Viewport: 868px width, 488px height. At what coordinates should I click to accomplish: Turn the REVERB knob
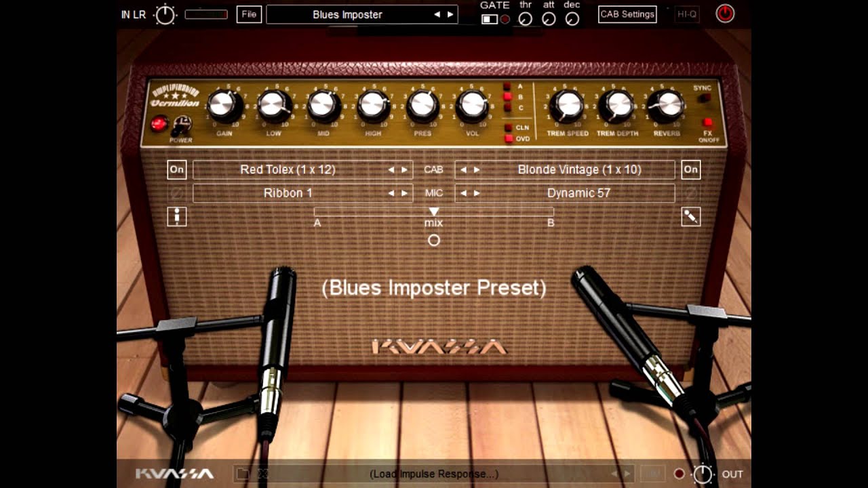click(667, 105)
